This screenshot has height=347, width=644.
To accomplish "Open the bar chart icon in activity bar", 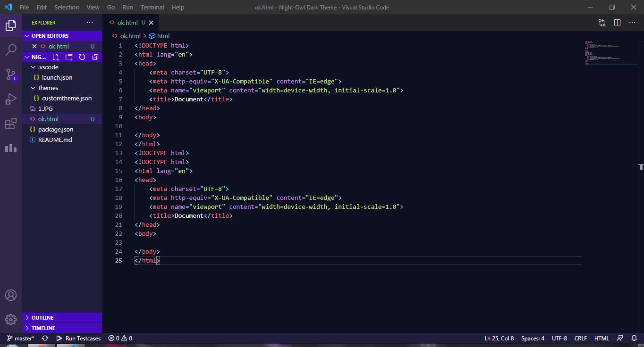I will coord(11,148).
